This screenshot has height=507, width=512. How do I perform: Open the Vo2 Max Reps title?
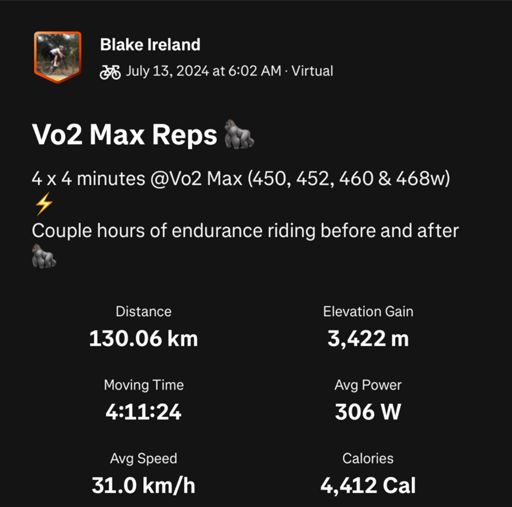125,135
